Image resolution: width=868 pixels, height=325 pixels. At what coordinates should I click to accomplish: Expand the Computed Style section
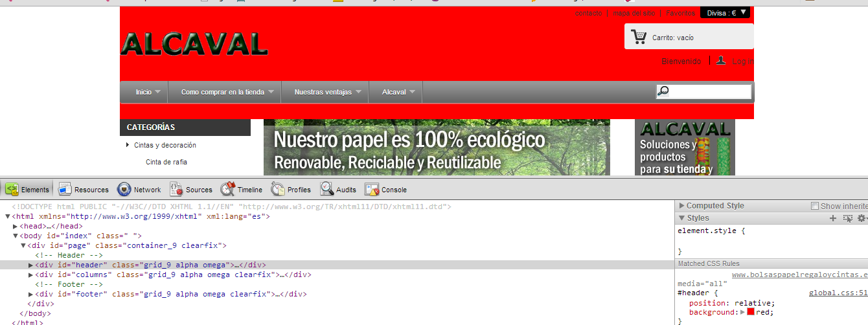681,206
